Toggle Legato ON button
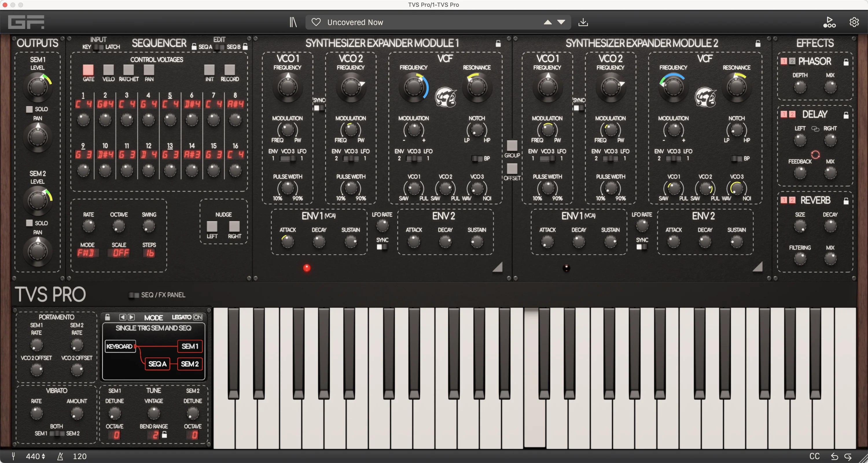 [198, 317]
